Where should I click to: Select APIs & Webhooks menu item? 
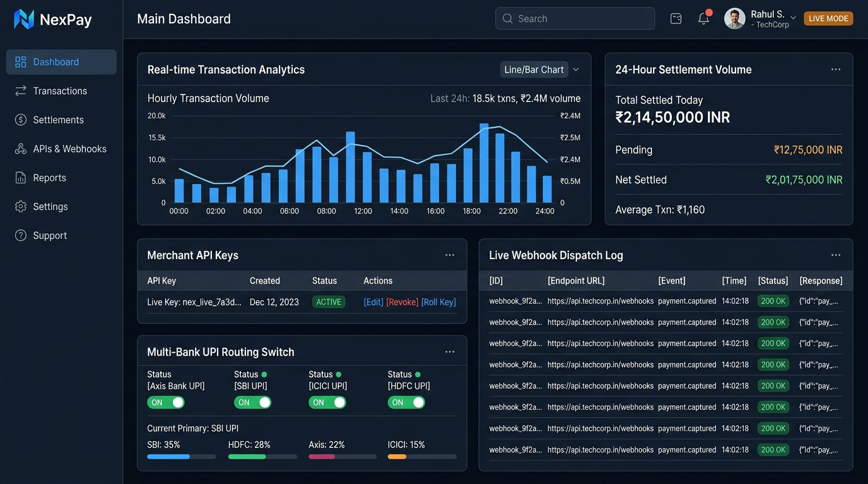[61, 149]
